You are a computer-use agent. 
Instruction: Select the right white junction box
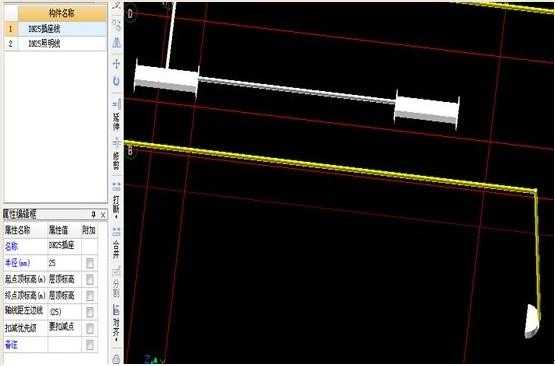pyautogui.click(x=427, y=109)
